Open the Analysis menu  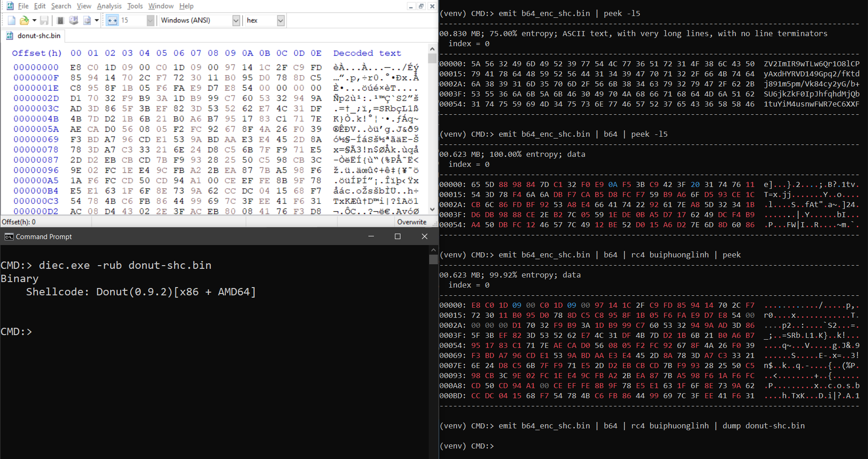point(109,6)
